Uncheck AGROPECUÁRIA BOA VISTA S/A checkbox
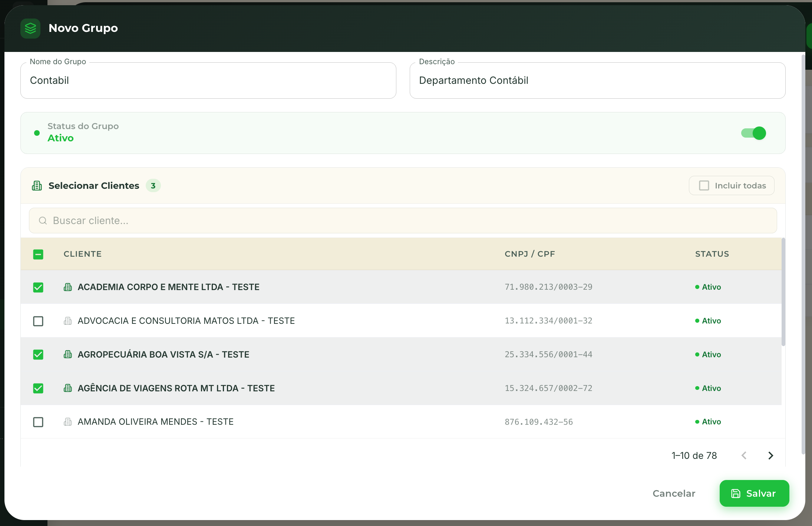This screenshot has width=812, height=526. coord(38,355)
